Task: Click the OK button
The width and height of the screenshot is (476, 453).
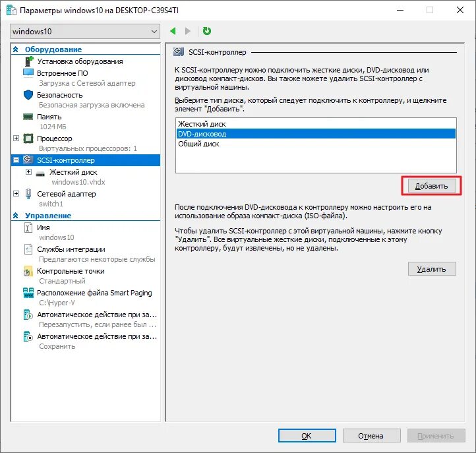Action: click(307, 436)
